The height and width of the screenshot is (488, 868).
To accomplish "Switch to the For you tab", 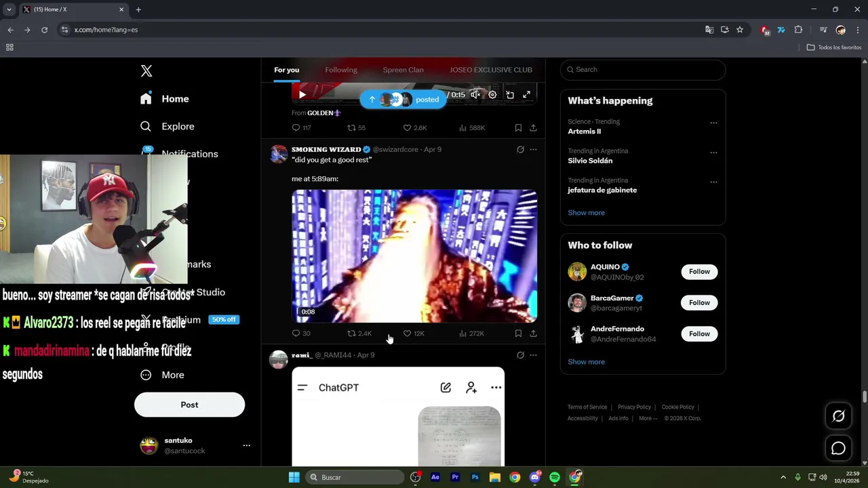I will tap(286, 70).
